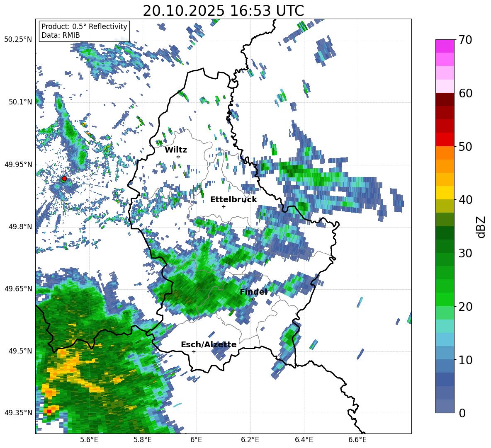Image resolution: width=491 pixels, height=448 pixels.
Task: Click the orange colorbar swatch just below 50
Action: pyautogui.click(x=445, y=153)
